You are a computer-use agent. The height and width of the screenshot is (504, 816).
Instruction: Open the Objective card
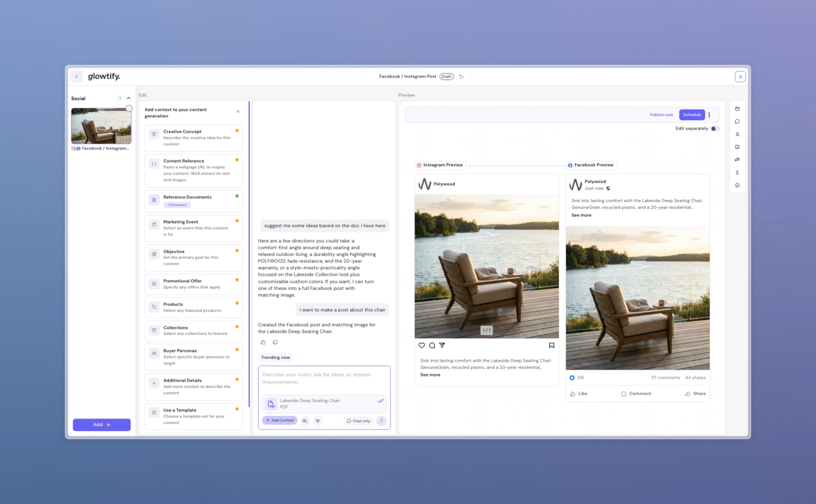point(193,257)
